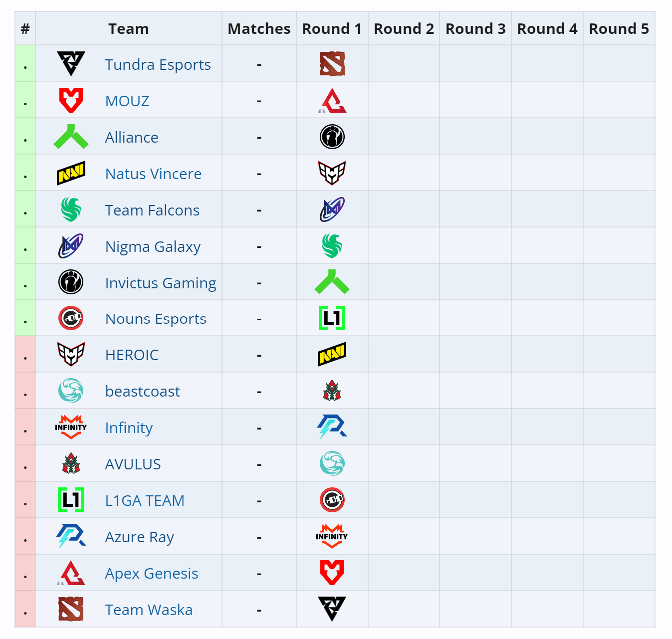This screenshot has height=639, width=672.
Task: Click HEROIC's Round 1 NAVI icon
Action: pos(332,354)
